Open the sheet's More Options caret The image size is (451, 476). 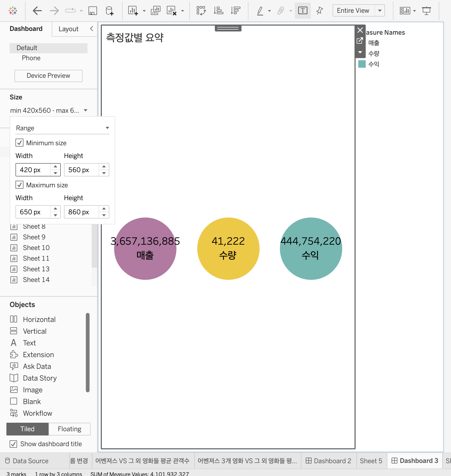[x=360, y=52]
